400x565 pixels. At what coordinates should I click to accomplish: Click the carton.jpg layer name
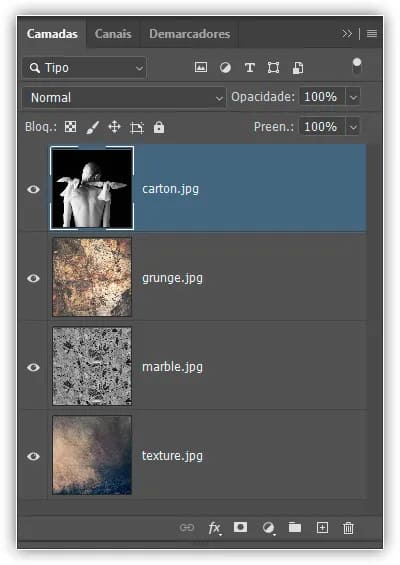pyautogui.click(x=170, y=189)
